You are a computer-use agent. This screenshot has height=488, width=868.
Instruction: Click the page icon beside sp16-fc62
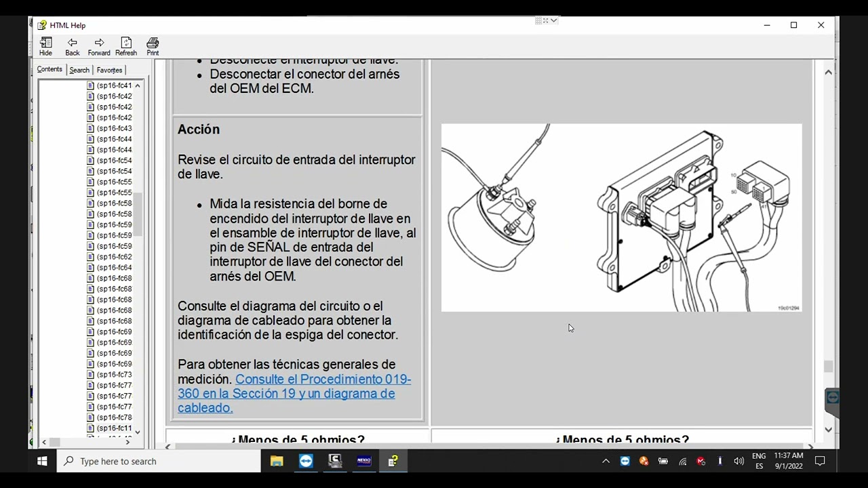(x=91, y=257)
